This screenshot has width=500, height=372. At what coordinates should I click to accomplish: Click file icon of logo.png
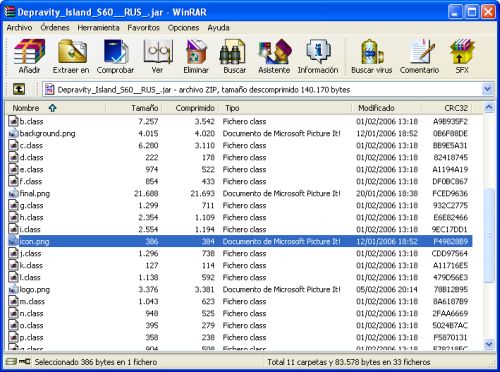coord(13,290)
